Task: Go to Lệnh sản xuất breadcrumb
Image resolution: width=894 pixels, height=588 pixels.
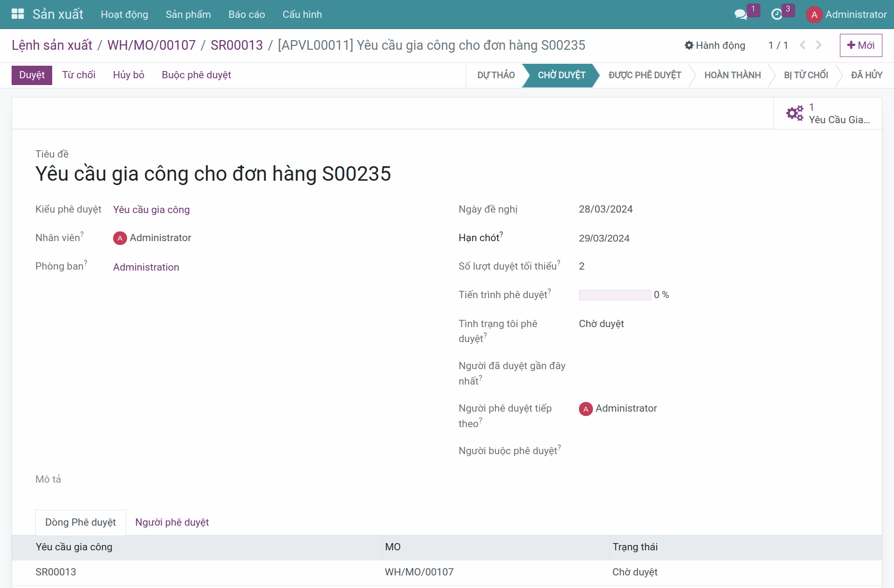Action: pos(52,45)
